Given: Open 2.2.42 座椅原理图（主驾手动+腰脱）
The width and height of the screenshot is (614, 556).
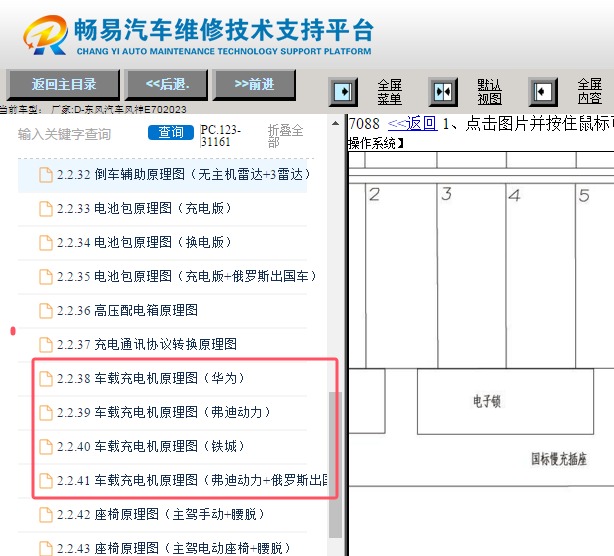Looking at the screenshot, I should (x=160, y=514).
